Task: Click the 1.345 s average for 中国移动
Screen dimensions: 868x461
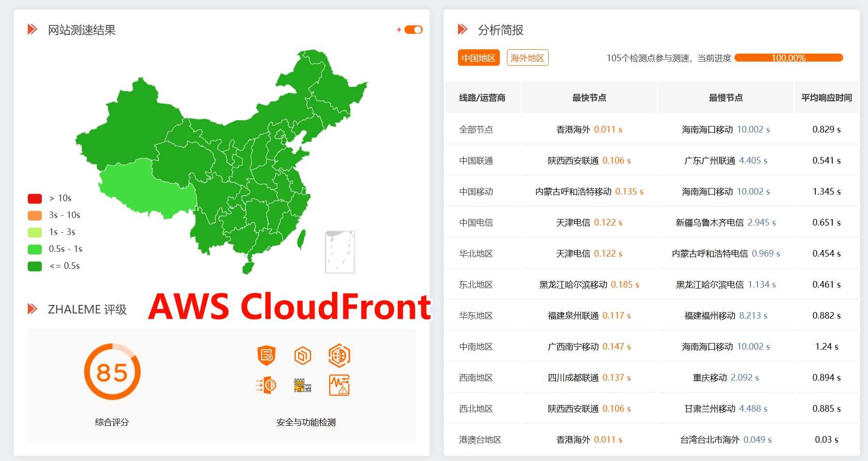Action: [827, 191]
